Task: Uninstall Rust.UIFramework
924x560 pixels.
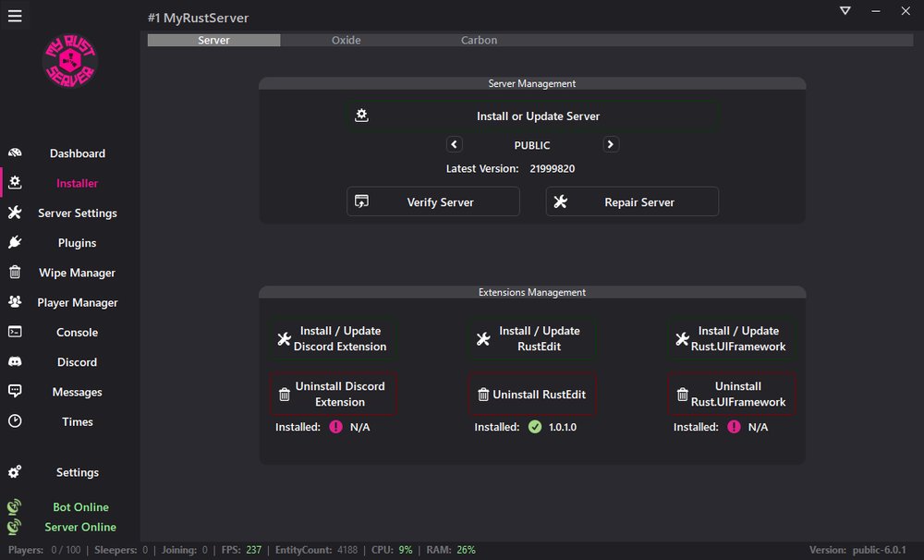Action: click(x=731, y=394)
